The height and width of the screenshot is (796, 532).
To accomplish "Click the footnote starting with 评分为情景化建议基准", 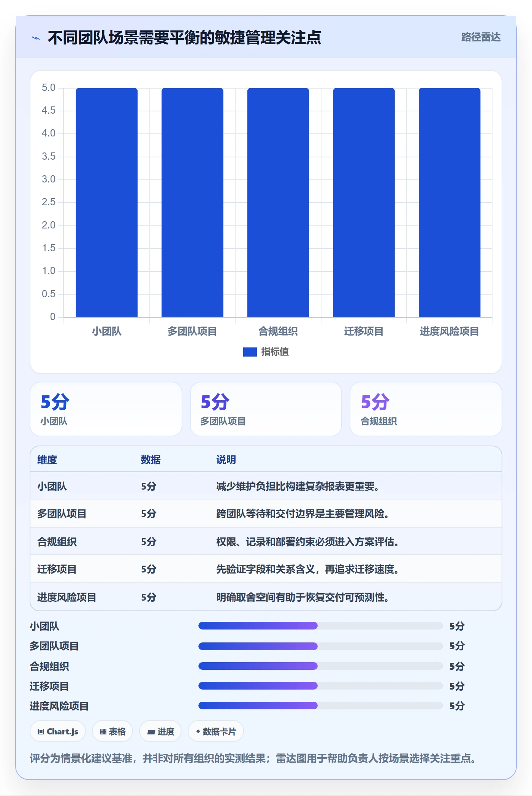I will point(253,759).
